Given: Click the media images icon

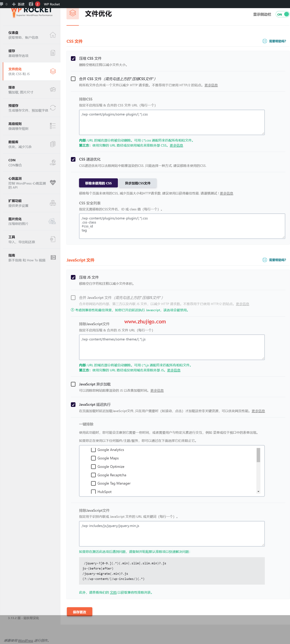Looking at the screenshot, I should point(53,89).
